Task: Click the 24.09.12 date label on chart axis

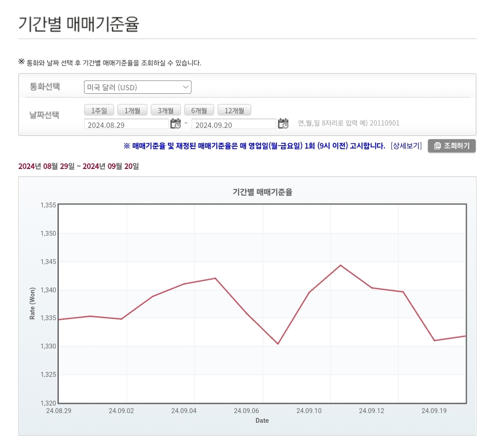Action: [371, 410]
